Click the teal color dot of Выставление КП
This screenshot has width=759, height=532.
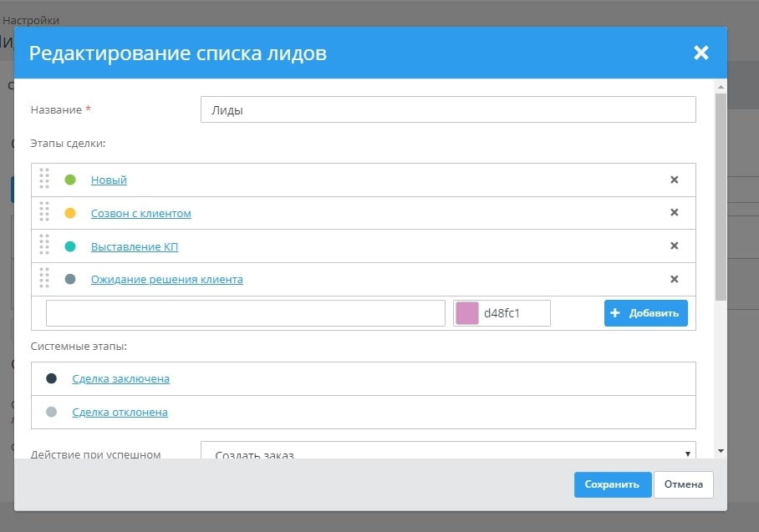[70, 246]
